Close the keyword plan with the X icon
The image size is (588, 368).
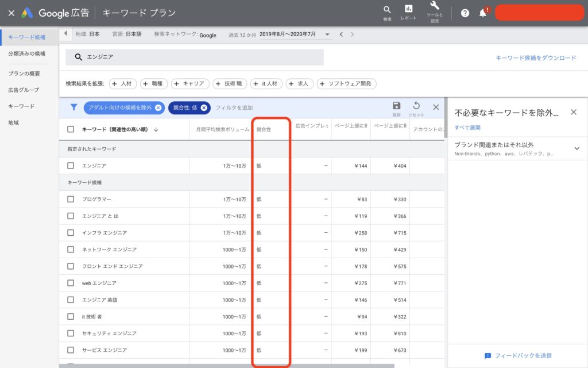(x=11, y=13)
